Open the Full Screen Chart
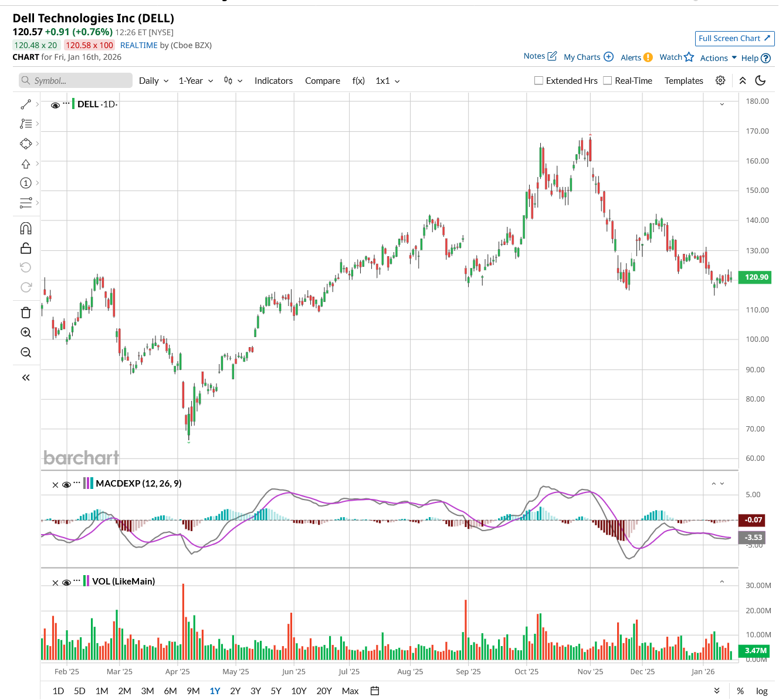 click(735, 39)
